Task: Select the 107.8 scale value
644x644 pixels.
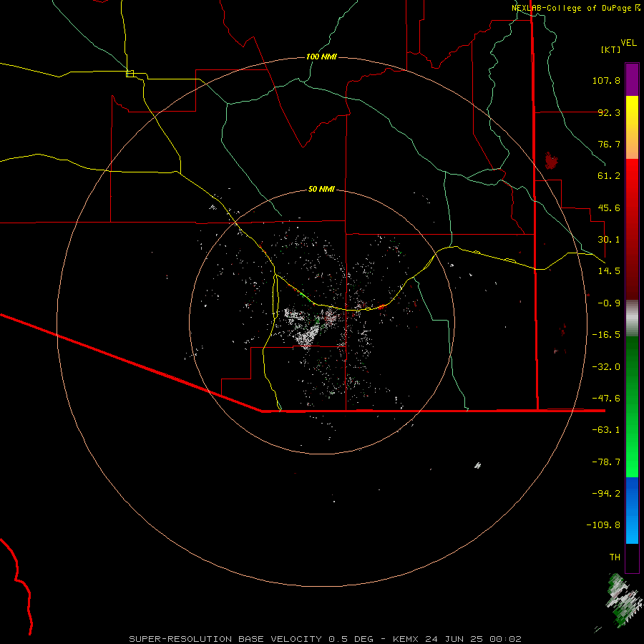Action: pos(606,80)
